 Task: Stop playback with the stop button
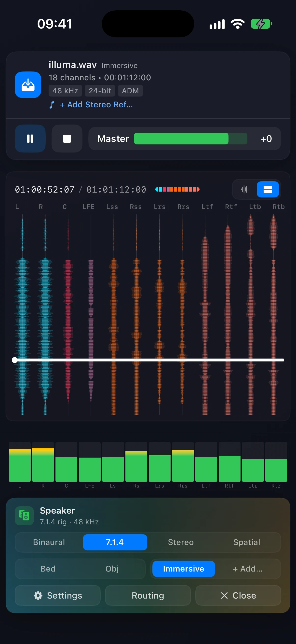point(67,139)
